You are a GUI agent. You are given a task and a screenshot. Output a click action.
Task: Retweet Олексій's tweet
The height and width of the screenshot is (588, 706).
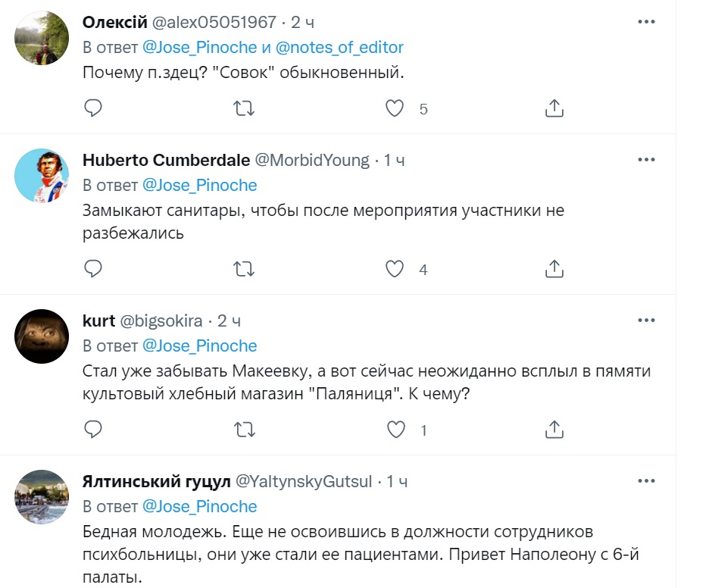242,108
